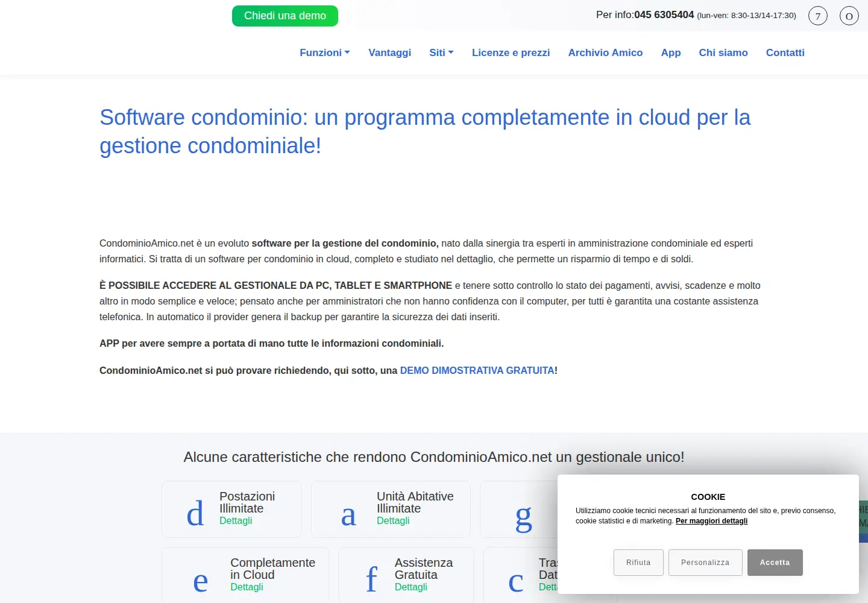Open Dettagli under Completamente in Cloud
The height and width of the screenshot is (603, 868).
tap(247, 587)
